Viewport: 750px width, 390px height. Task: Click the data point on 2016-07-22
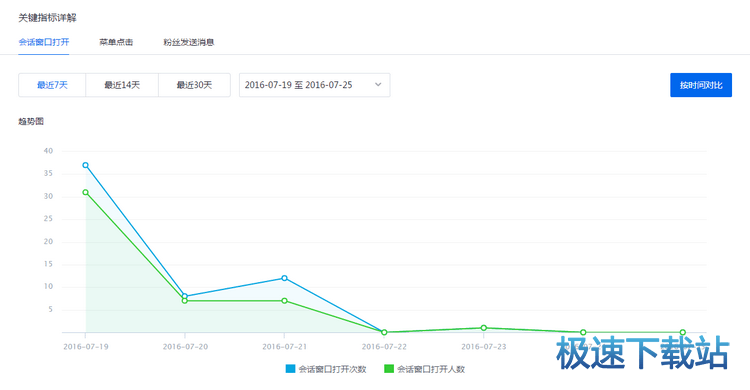(384, 332)
